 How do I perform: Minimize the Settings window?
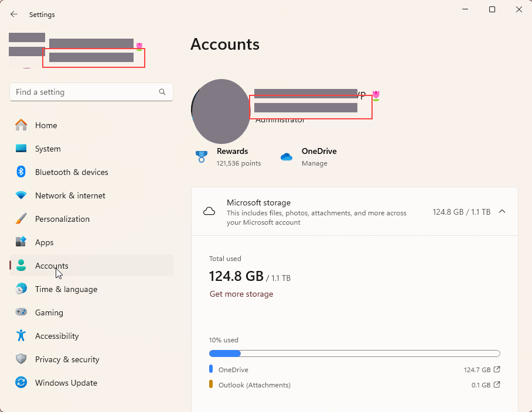coord(465,9)
